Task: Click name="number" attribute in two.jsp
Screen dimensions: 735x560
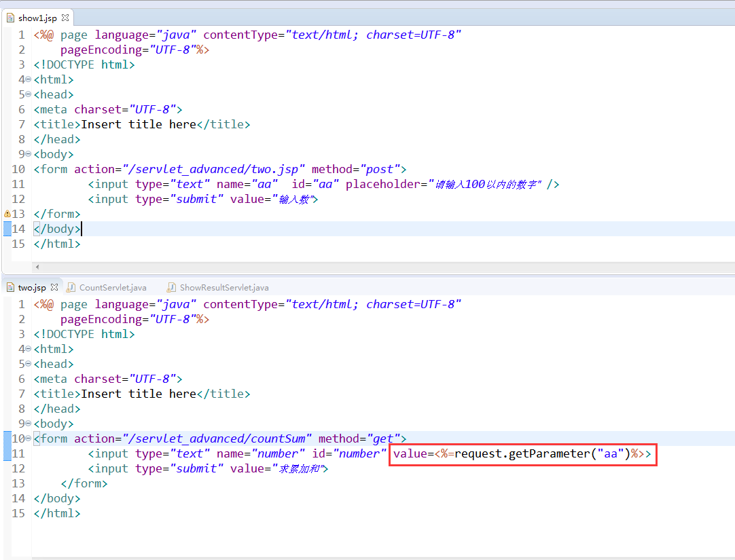Action: point(261,453)
